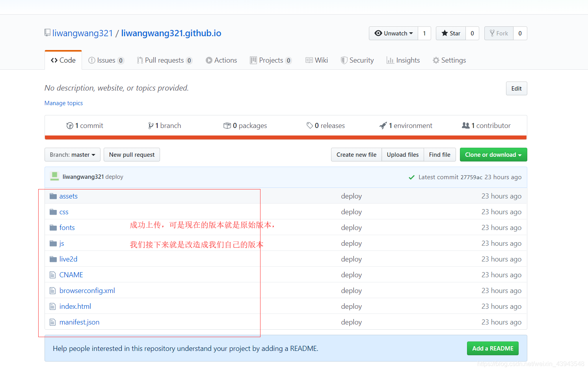The width and height of the screenshot is (588, 371).
Task: Click the CNAME file icon
Action: 52,275
